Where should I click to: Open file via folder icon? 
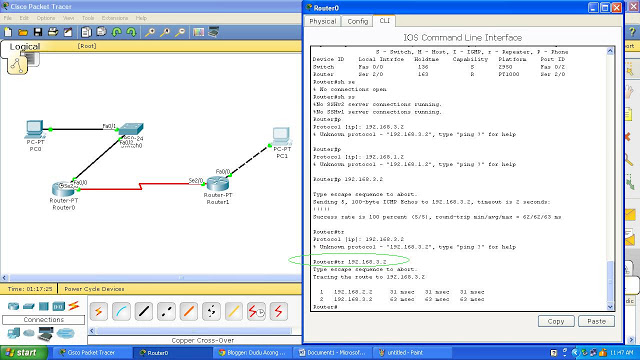pos(23,32)
